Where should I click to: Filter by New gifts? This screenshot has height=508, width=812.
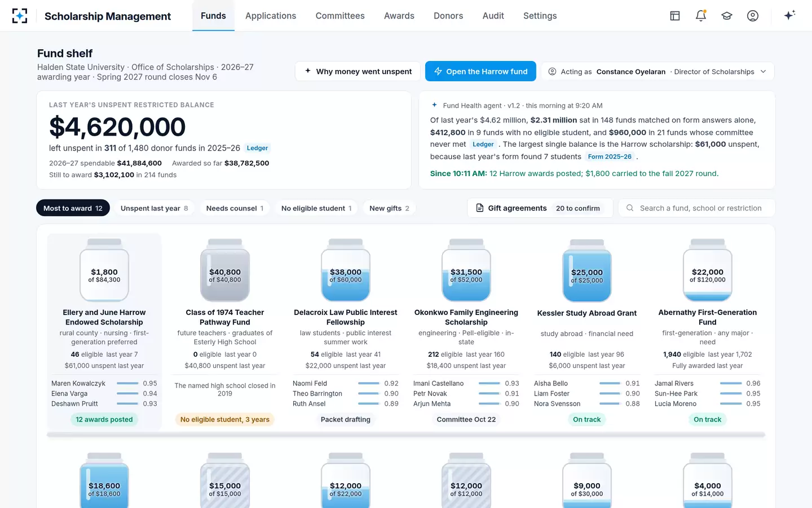pyautogui.click(x=389, y=208)
